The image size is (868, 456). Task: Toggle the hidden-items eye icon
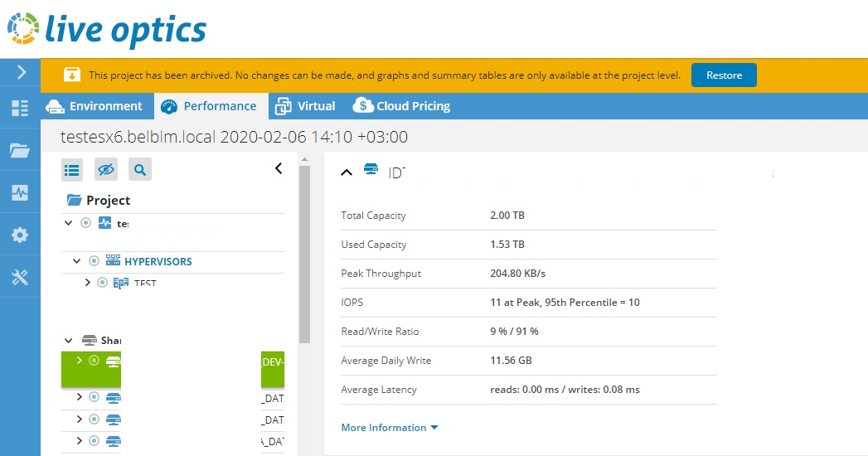pos(106,169)
